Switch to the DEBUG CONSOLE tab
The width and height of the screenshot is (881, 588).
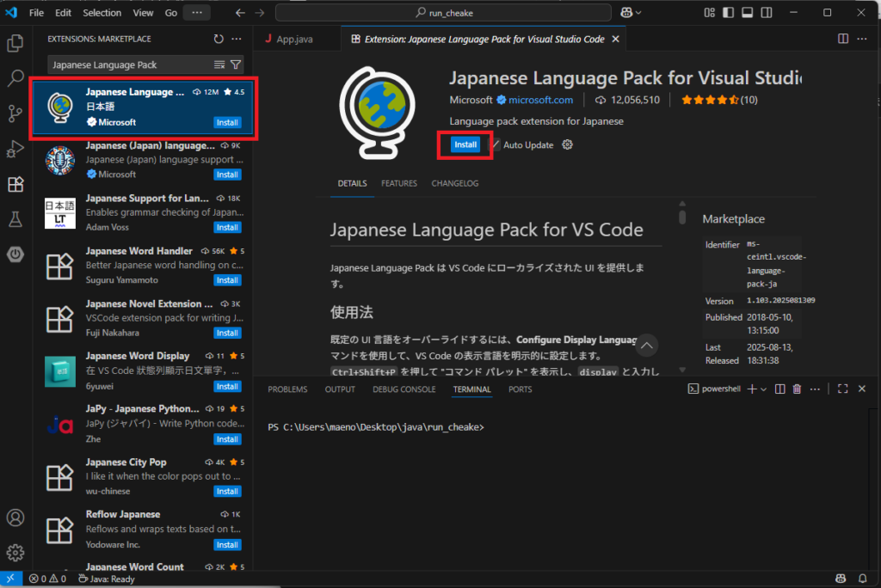click(404, 389)
